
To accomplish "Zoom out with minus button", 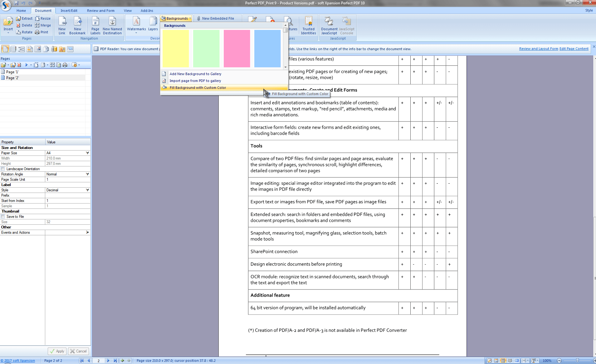I will (559, 361).
